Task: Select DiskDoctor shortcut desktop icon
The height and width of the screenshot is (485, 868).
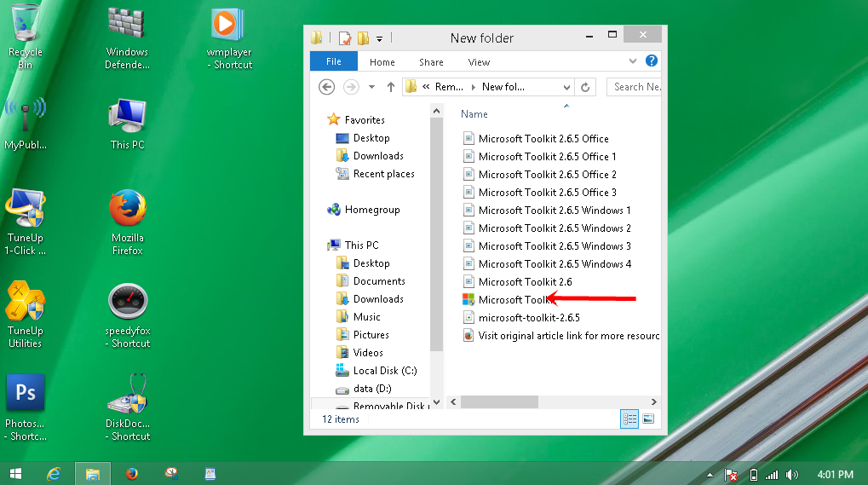Action: 127,408
